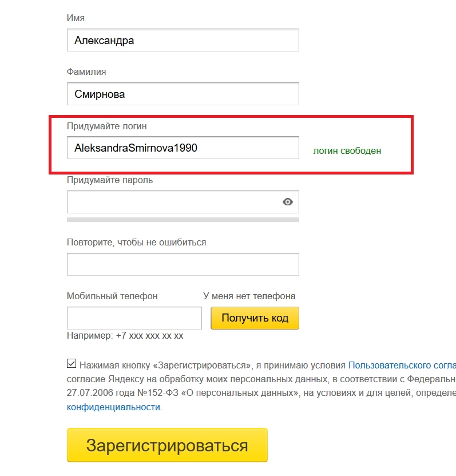Click the Повторите, чтобы не ошибиться label
This screenshot has width=456, height=476.
[x=136, y=242]
